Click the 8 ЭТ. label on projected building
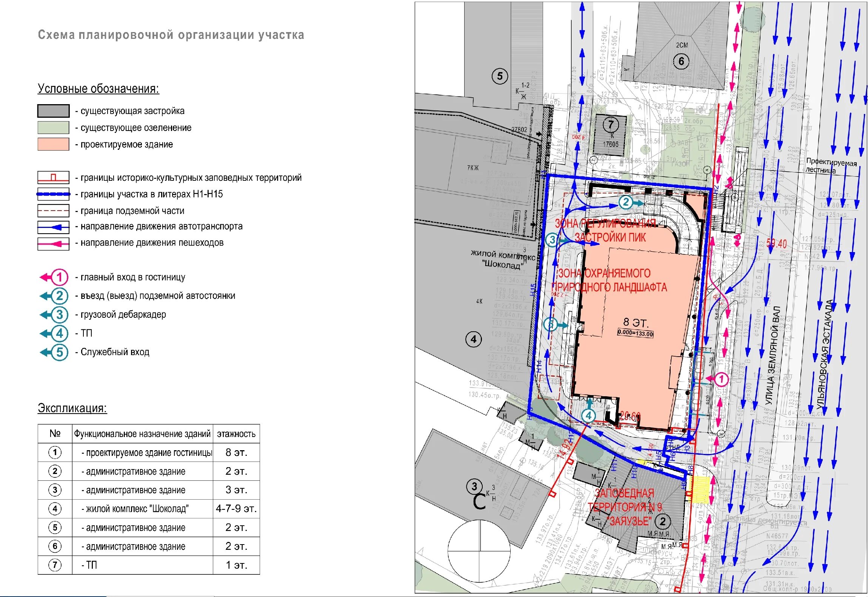This screenshot has height=597, width=868. (x=635, y=322)
